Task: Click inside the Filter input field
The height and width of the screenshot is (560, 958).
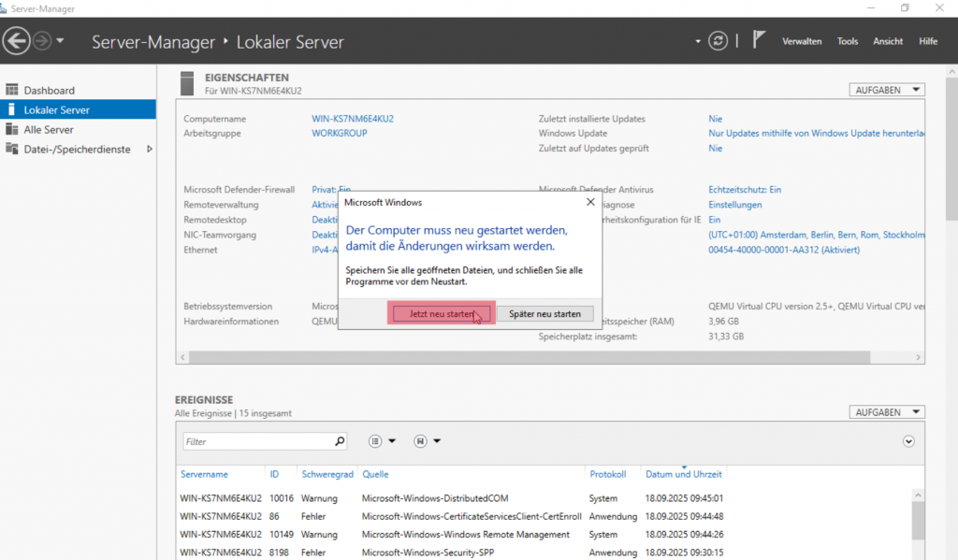Action: (x=257, y=441)
